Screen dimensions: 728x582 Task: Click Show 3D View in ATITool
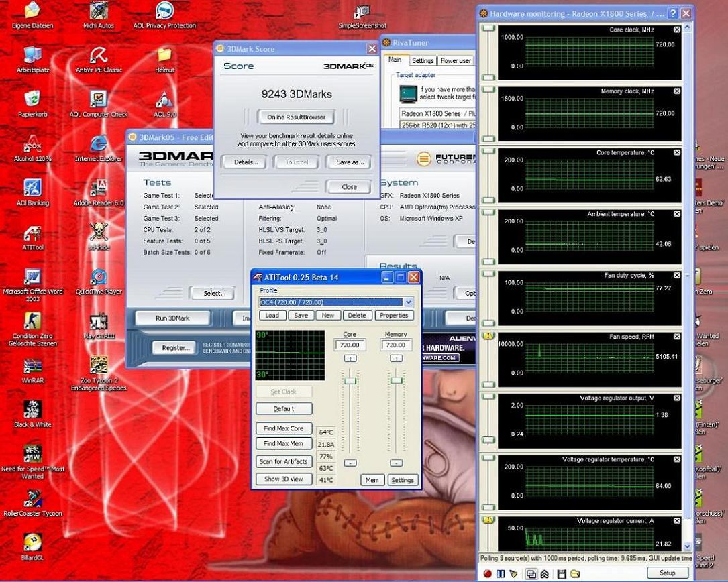point(284,479)
